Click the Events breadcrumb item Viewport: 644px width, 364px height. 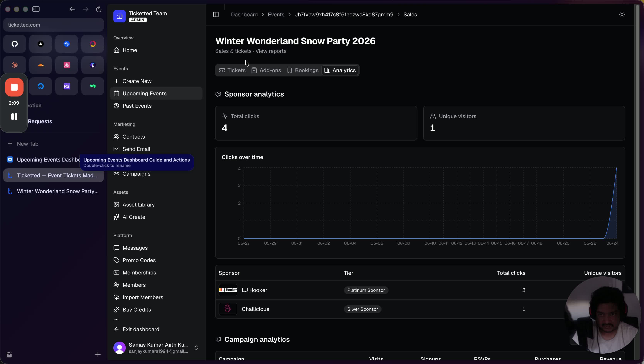click(276, 14)
